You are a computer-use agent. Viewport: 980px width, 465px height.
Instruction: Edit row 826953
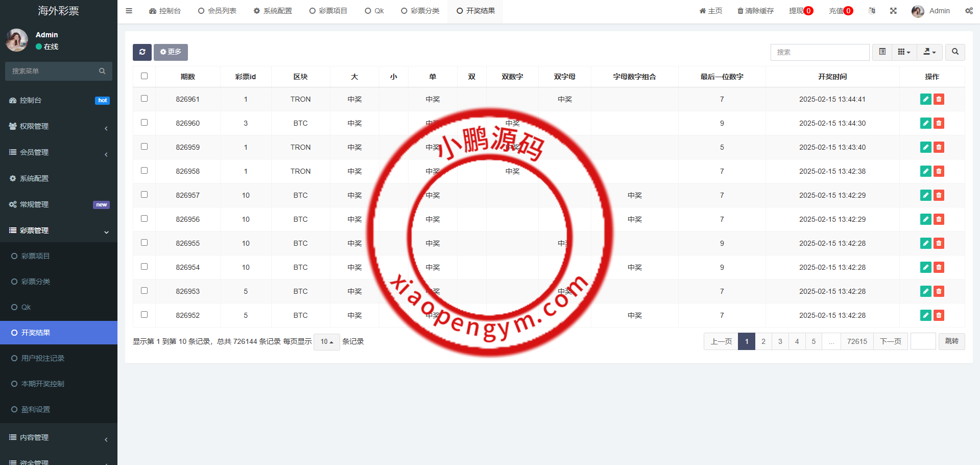925,291
